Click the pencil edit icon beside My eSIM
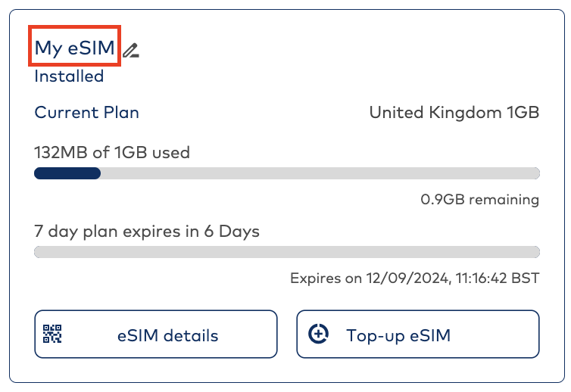Screen dimensions: 571x392 [x=131, y=51]
